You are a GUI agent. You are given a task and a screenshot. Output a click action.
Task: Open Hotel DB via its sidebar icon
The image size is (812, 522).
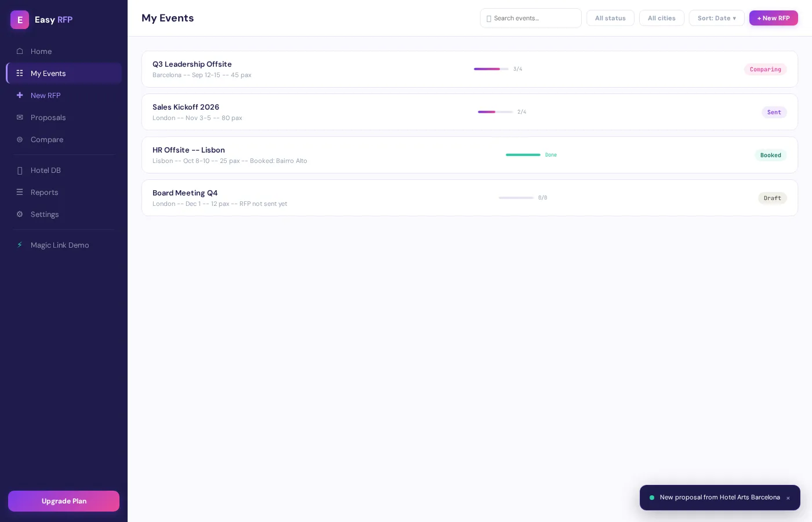coord(20,170)
